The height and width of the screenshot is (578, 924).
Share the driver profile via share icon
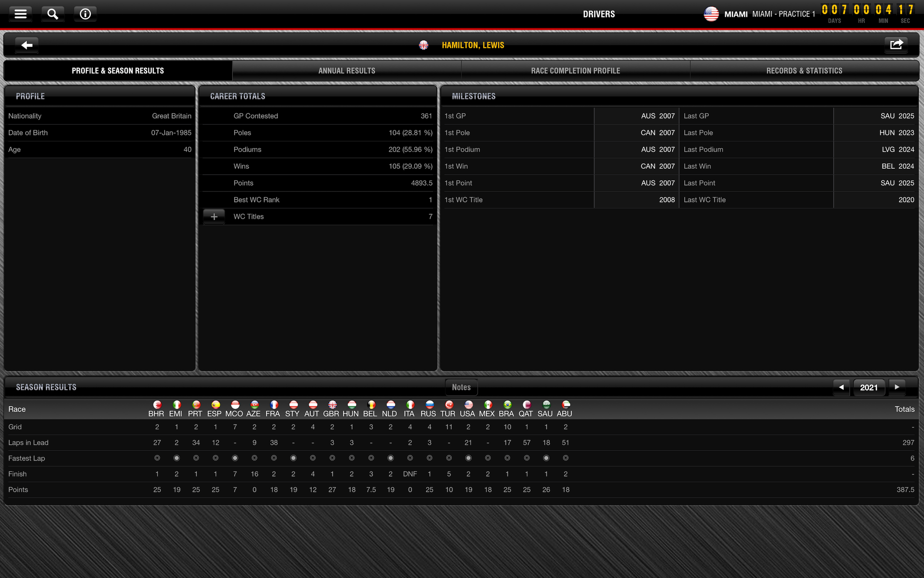pyautogui.click(x=896, y=45)
